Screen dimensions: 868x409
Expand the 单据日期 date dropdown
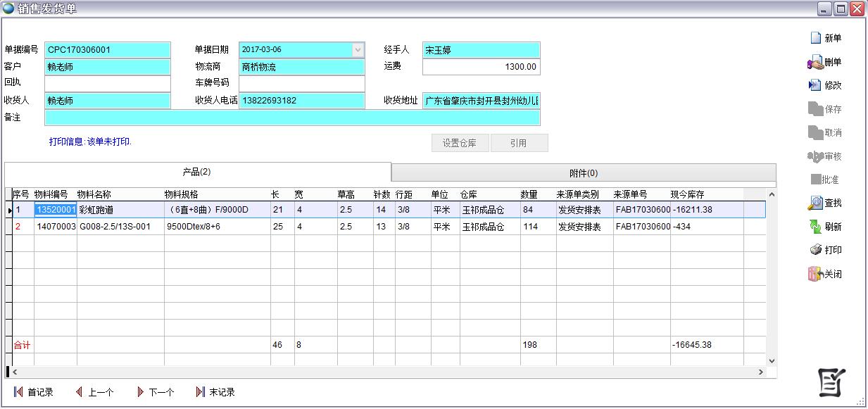tap(358, 50)
